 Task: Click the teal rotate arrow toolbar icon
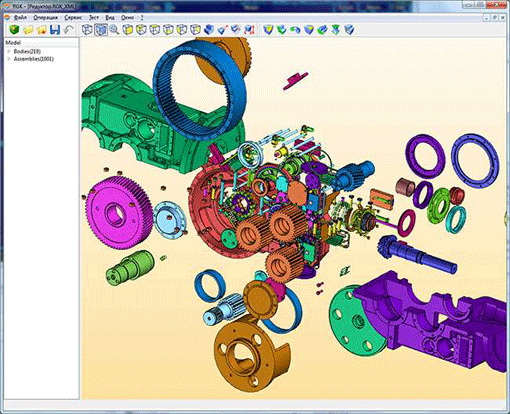295,30
